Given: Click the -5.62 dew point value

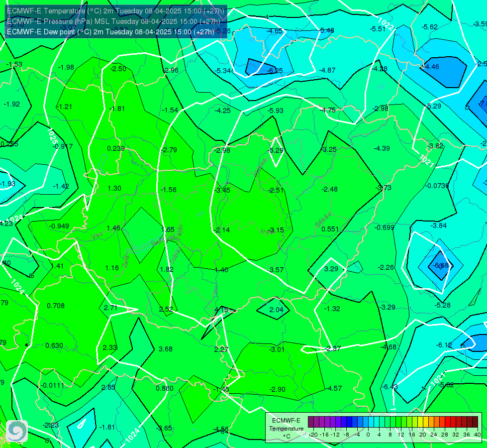Looking at the screenshot, I should tap(429, 27).
